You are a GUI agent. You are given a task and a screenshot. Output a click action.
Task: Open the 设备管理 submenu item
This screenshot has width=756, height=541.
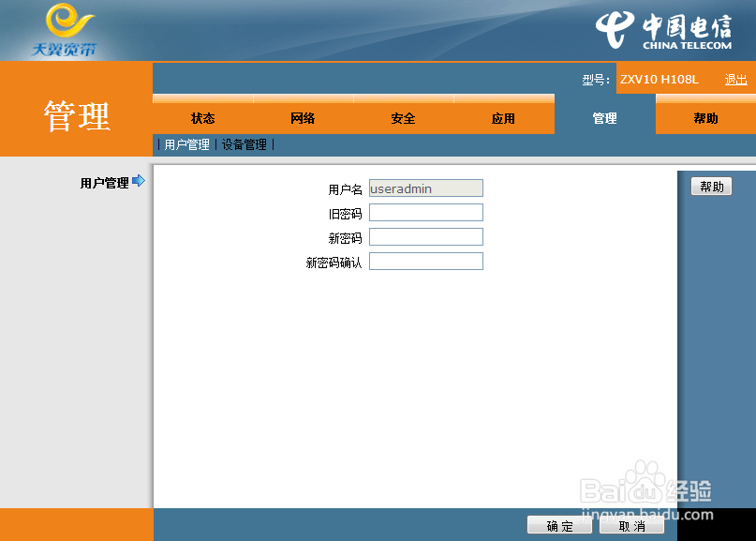pyautogui.click(x=244, y=144)
